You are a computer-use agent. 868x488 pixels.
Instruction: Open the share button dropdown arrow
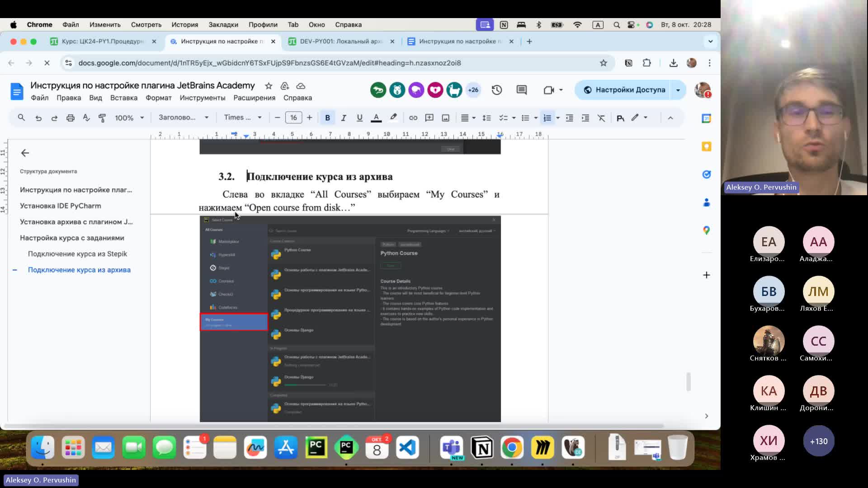tap(678, 90)
